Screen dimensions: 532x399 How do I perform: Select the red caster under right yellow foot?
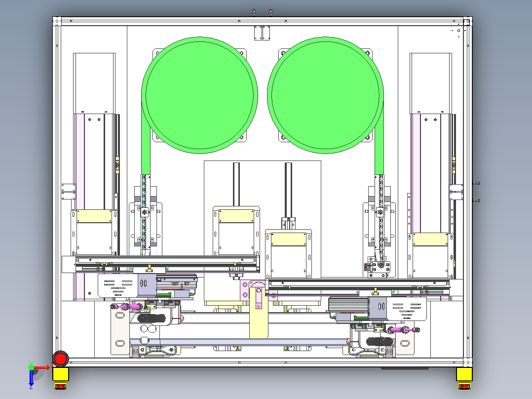tap(464, 386)
